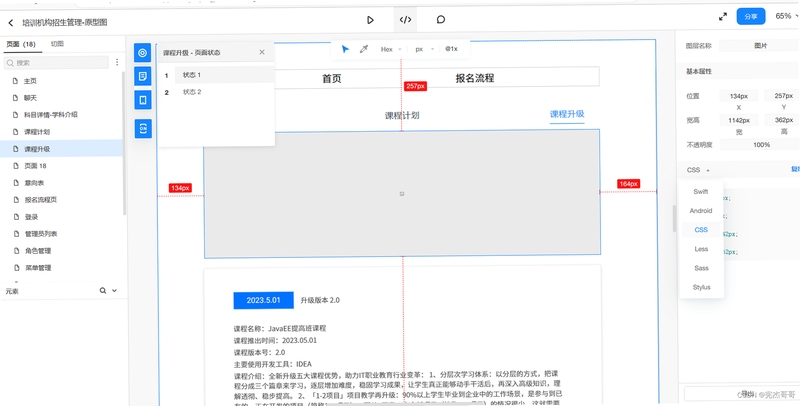Select the pointer arrow tool
Screen dimensions: 800x406
(345, 49)
